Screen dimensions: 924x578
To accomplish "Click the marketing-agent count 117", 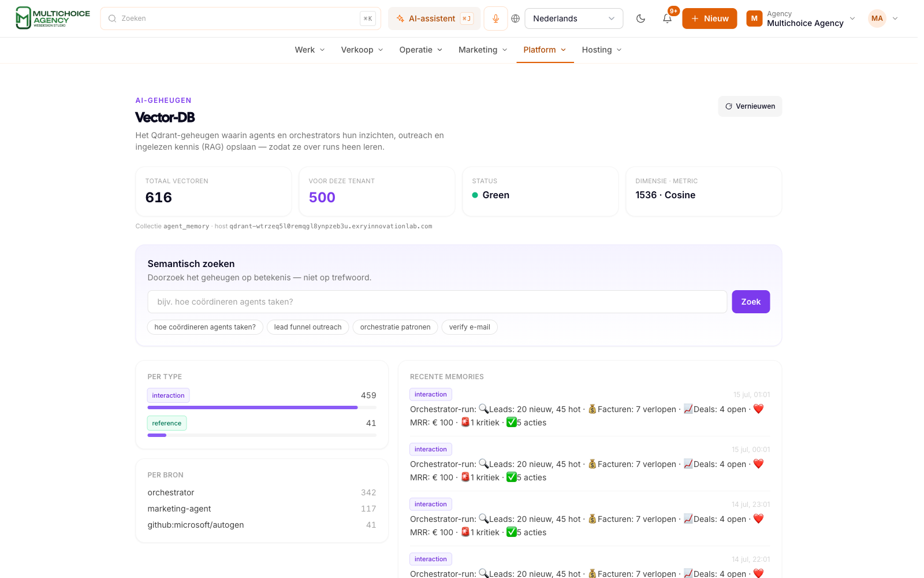I will coord(368,509).
